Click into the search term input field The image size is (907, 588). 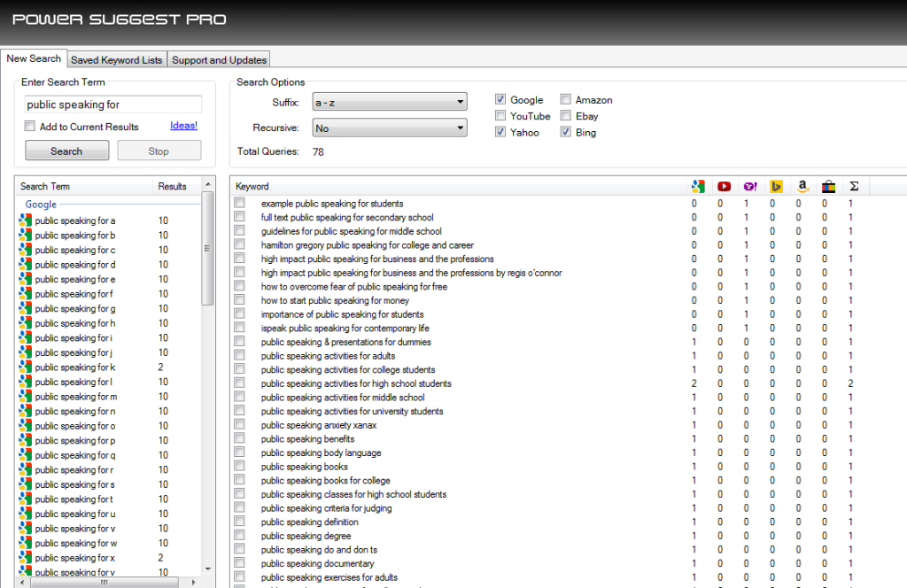pyautogui.click(x=113, y=104)
